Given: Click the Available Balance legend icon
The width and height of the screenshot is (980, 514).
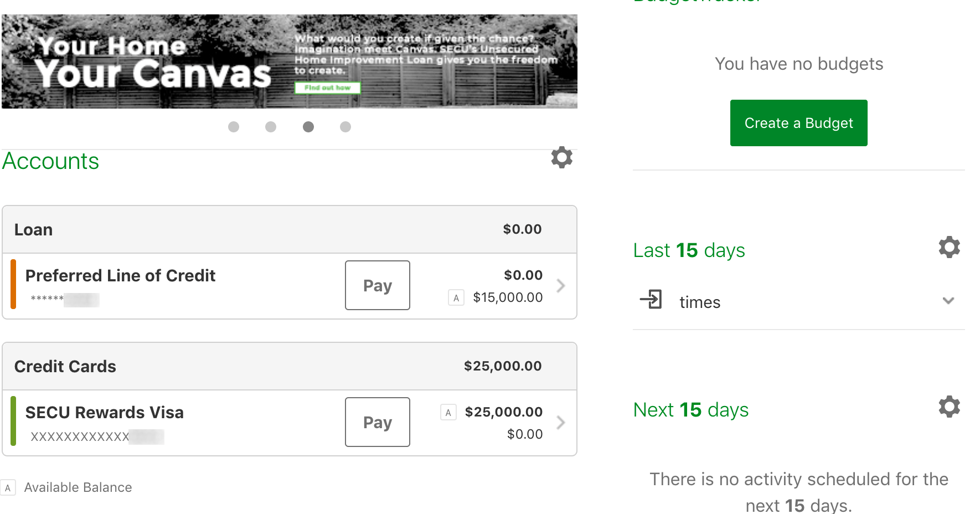Looking at the screenshot, I should tap(8, 488).
